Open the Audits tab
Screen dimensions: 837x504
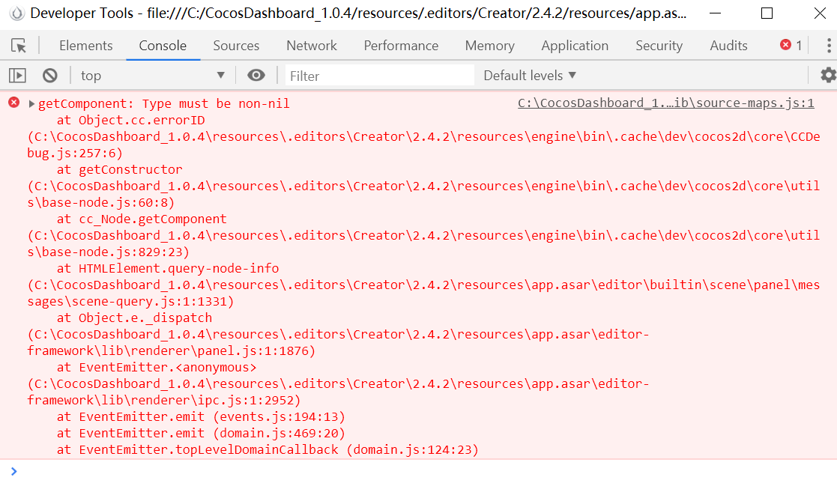pyautogui.click(x=728, y=46)
